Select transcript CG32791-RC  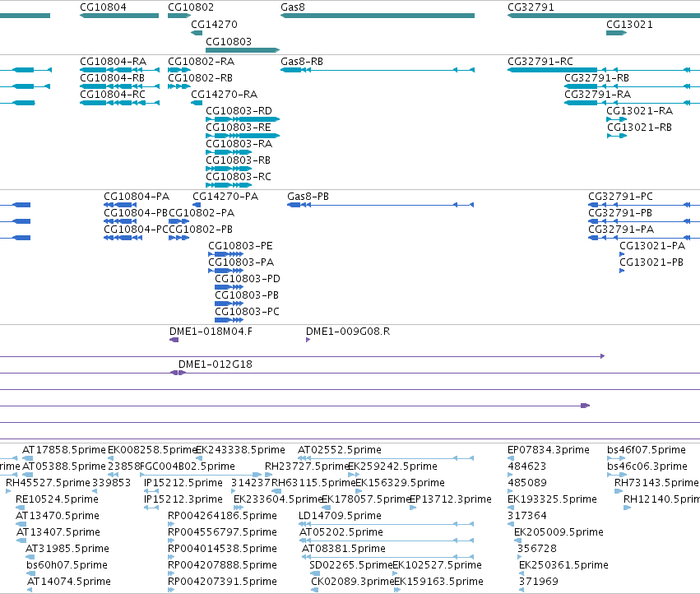pos(604,70)
